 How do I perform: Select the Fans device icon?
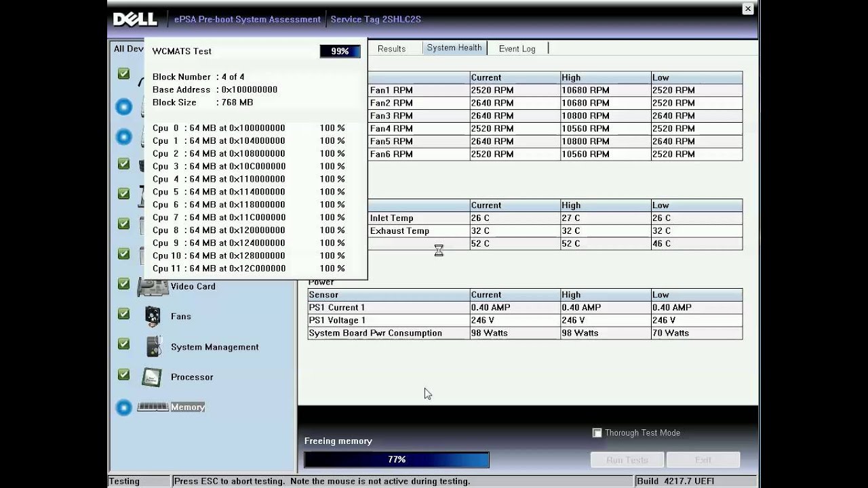pyautogui.click(x=153, y=317)
